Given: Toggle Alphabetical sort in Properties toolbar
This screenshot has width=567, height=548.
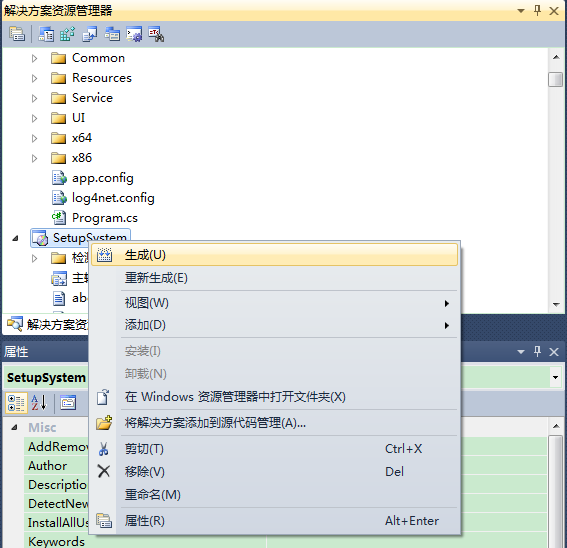Looking at the screenshot, I should pos(39,403).
